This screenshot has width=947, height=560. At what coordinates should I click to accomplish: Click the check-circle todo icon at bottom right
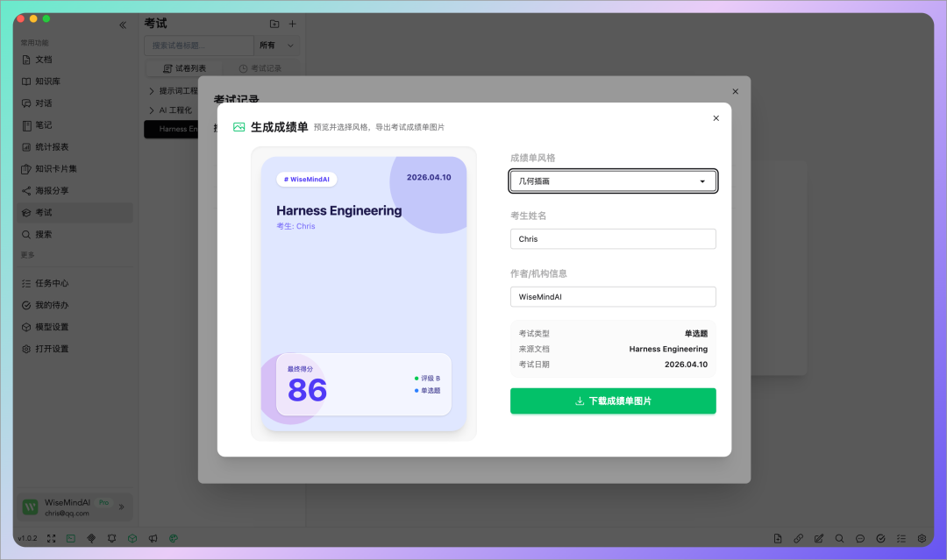(880, 538)
